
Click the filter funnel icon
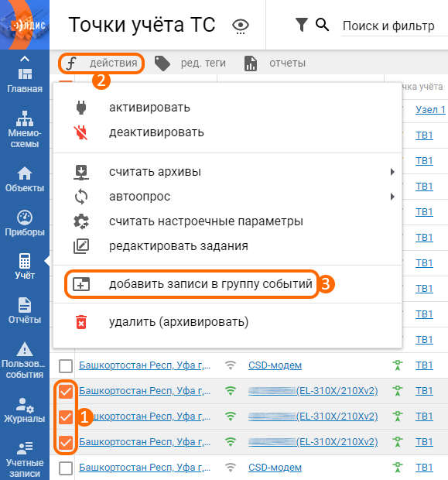(302, 25)
